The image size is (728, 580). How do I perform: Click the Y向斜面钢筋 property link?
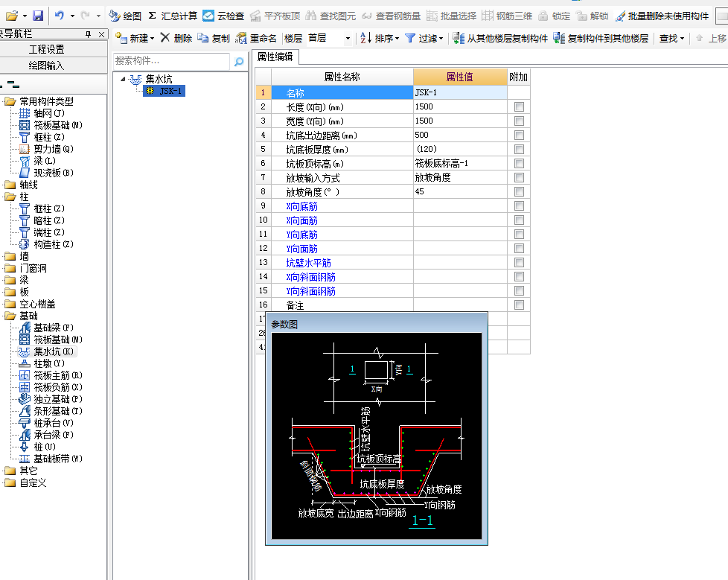[310, 291]
